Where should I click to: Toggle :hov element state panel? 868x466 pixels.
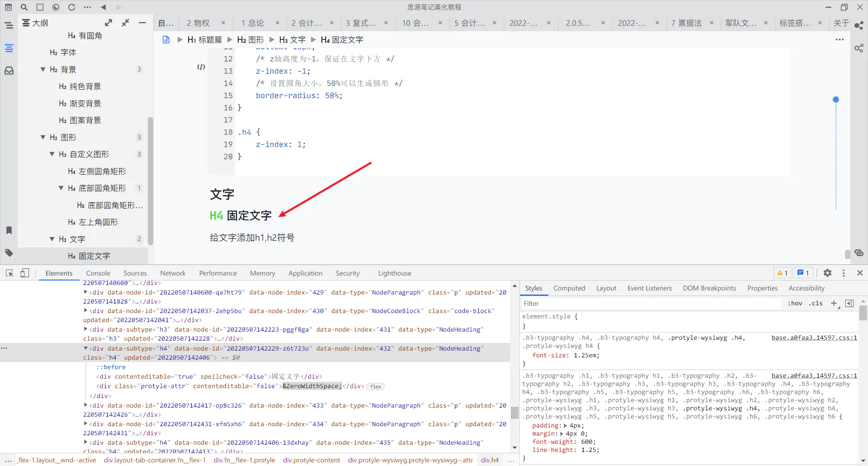795,304
